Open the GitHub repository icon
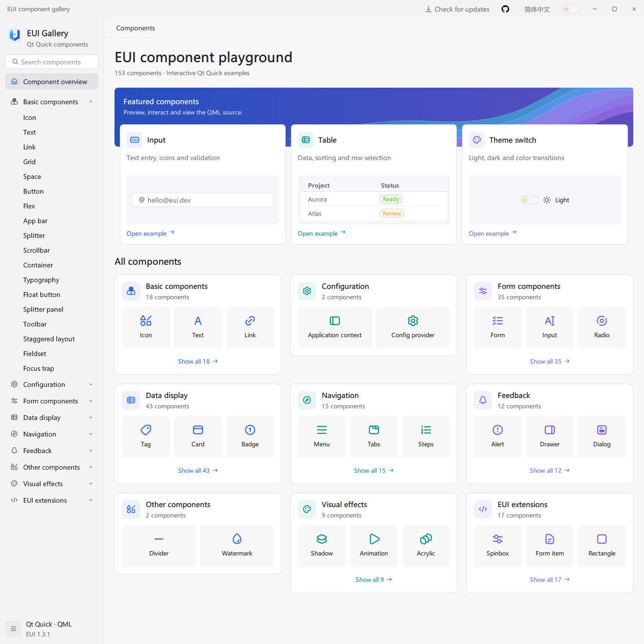This screenshot has height=644, width=644. 505,9
